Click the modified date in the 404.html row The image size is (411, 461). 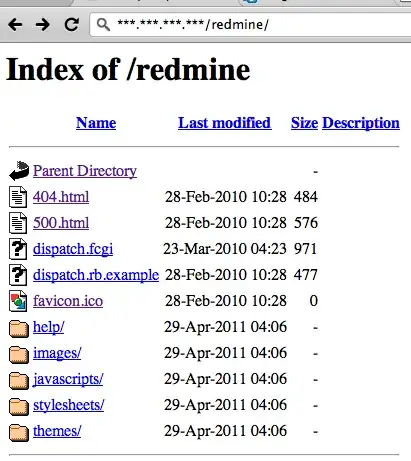226,197
